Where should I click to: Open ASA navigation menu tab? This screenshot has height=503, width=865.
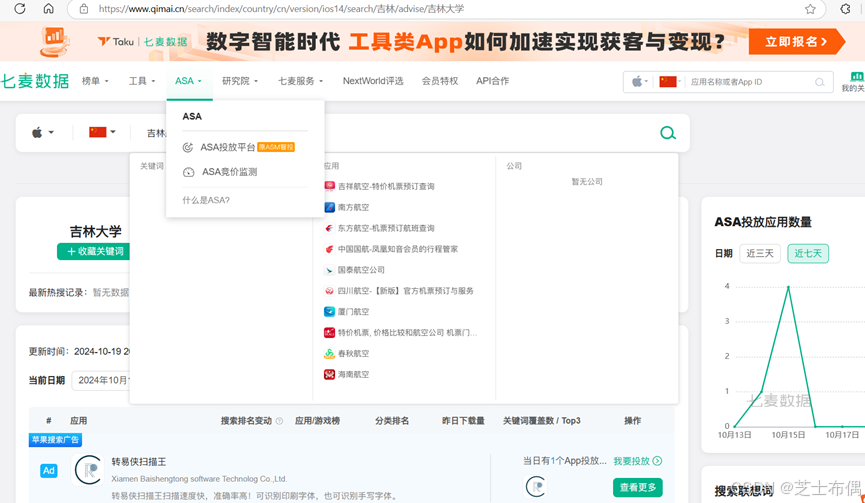tap(188, 81)
